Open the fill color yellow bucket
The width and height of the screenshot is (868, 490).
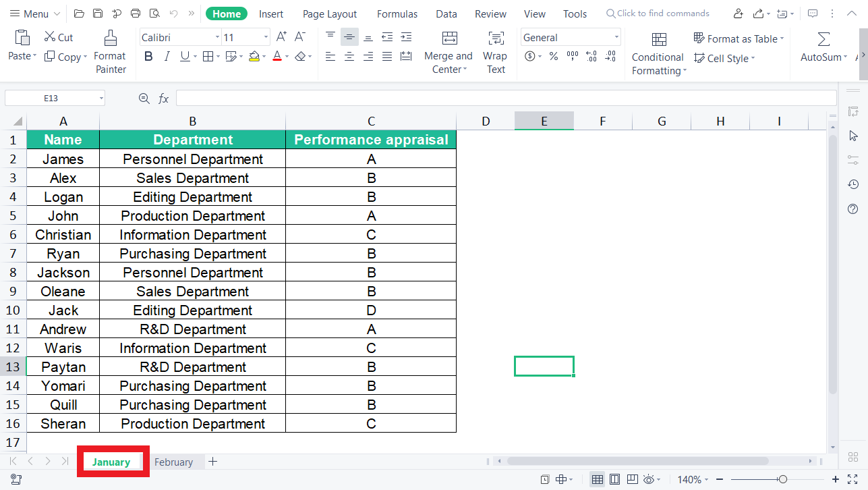pyautogui.click(x=254, y=57)
